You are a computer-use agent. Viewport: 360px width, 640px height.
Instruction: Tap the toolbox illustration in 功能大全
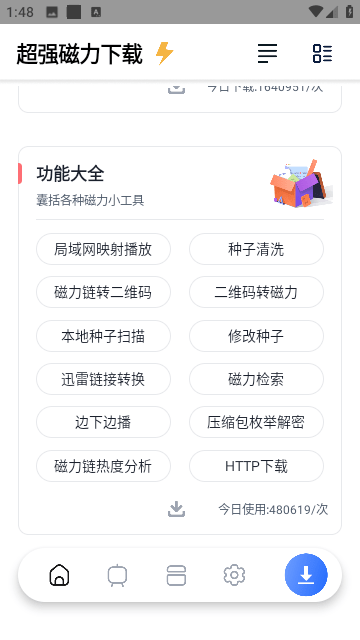(x=302, y=183)
